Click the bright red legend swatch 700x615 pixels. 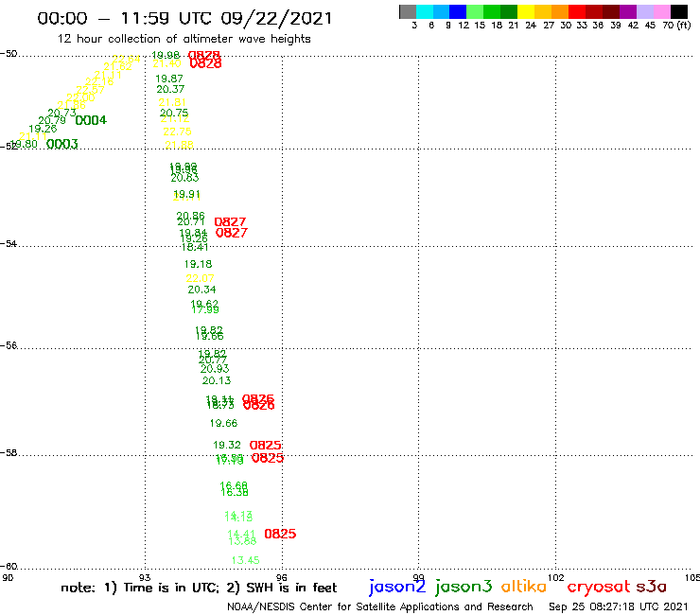click(x=577, y=11)
